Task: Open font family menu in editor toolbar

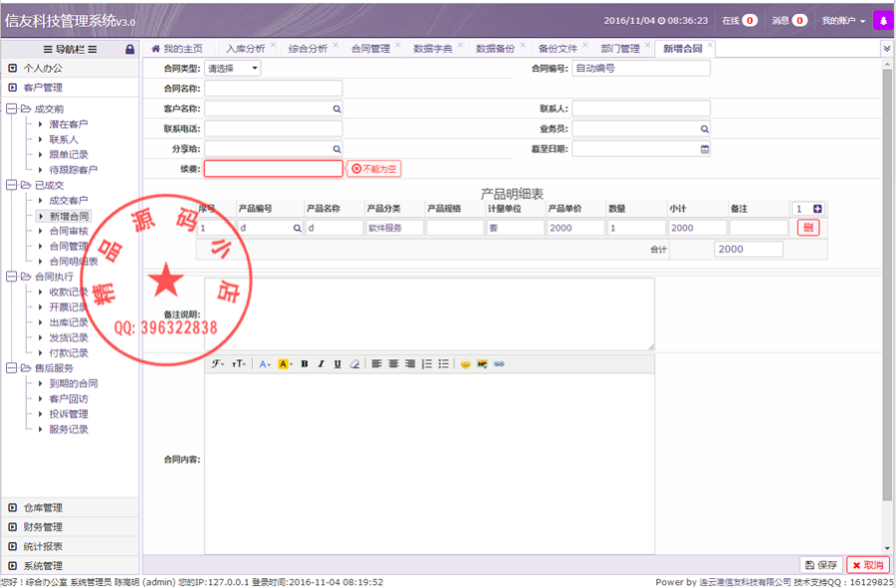Action: [218, 364]
